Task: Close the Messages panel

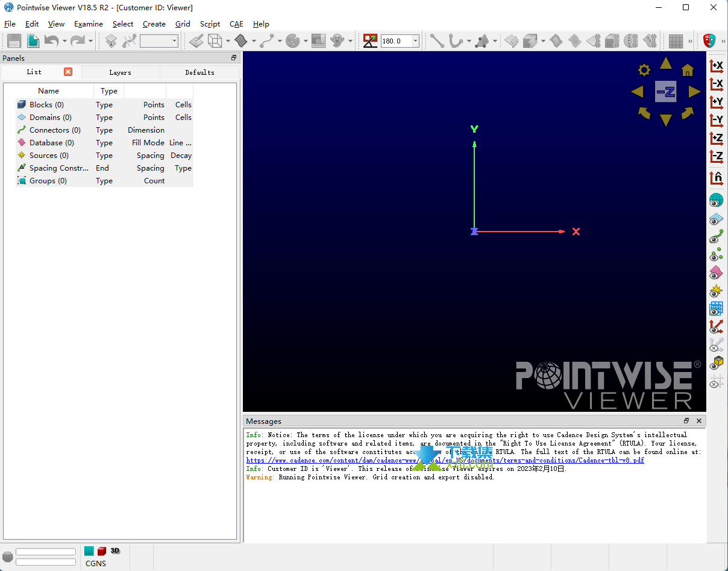Action: 699,421
